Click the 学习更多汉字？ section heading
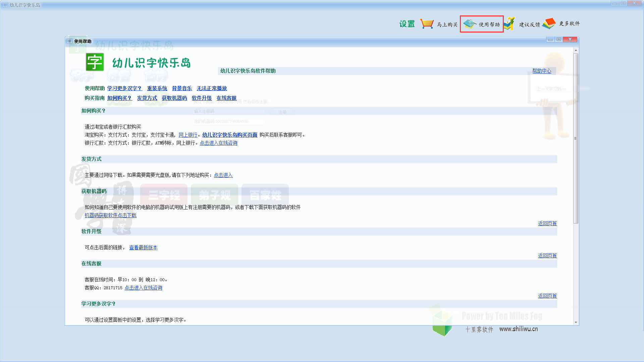644x362 pixels. tap(99, 304)
